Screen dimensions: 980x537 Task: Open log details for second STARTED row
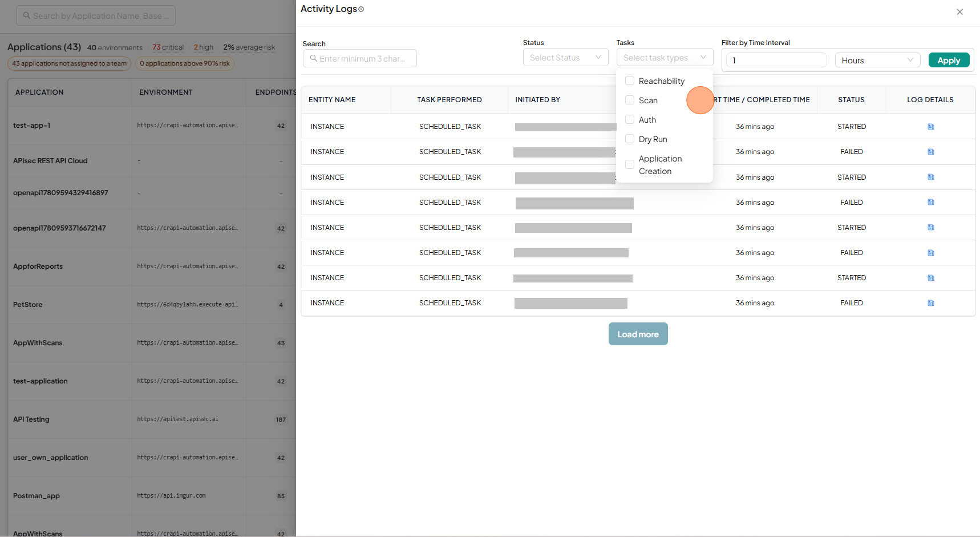(x=930, y=177)
